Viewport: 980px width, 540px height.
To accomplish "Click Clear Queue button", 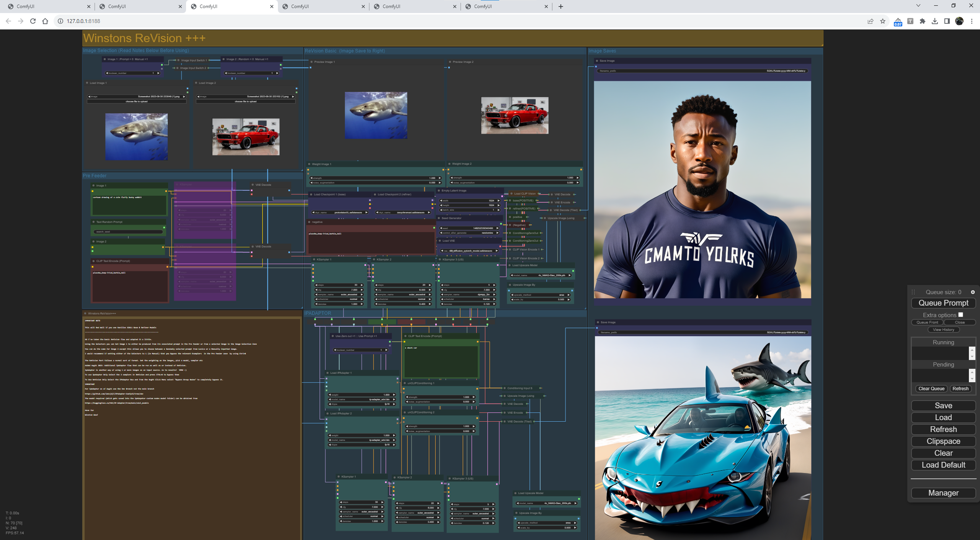I will 931,389.
